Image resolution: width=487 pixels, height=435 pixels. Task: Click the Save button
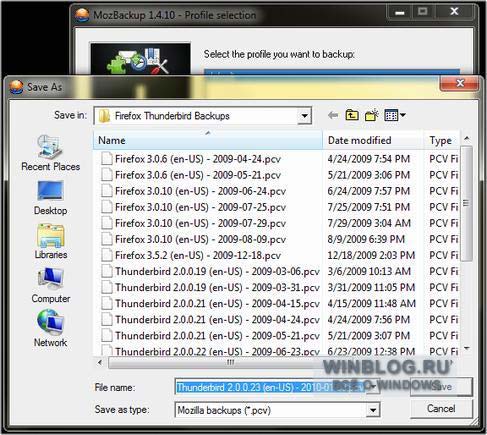[441, 387]
